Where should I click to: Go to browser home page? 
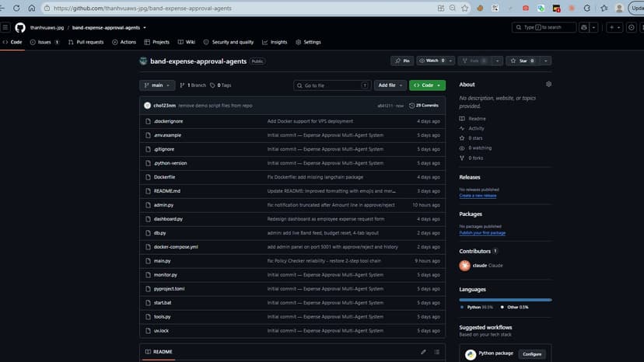coord(32,9)
